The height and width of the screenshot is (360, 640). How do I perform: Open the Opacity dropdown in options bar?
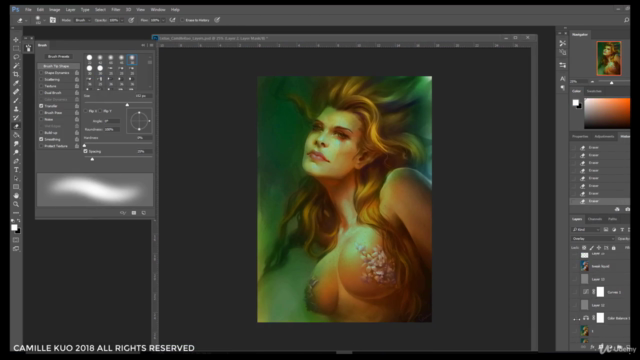[122, 20]
